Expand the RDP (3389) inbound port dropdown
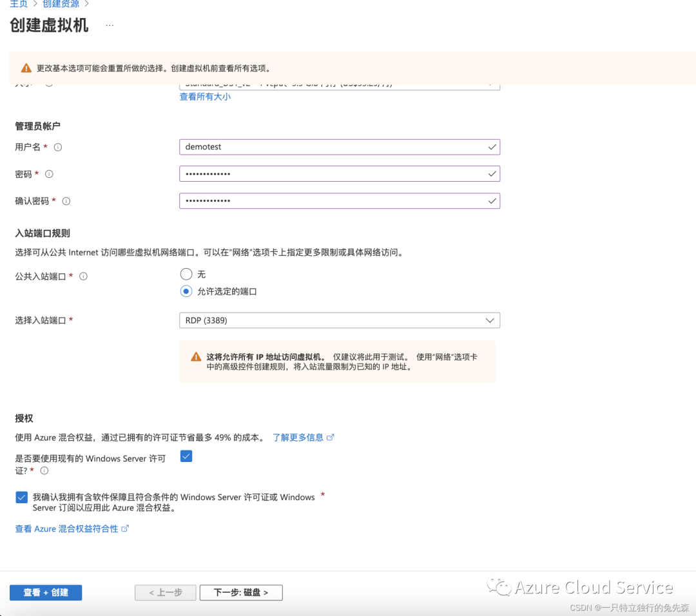Image resolution: width=696 pixels, height=616 pixels. coord(340,320)
